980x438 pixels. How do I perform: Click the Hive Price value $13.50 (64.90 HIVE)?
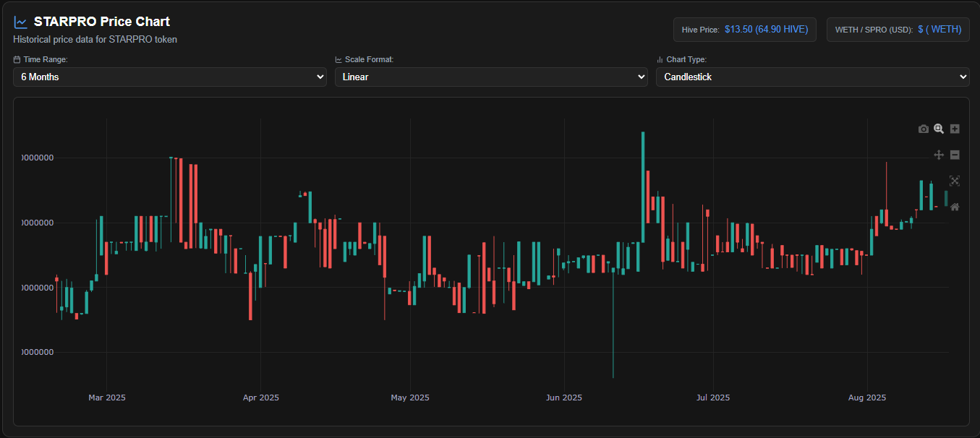pyautogui.click(x=766, y=30)
